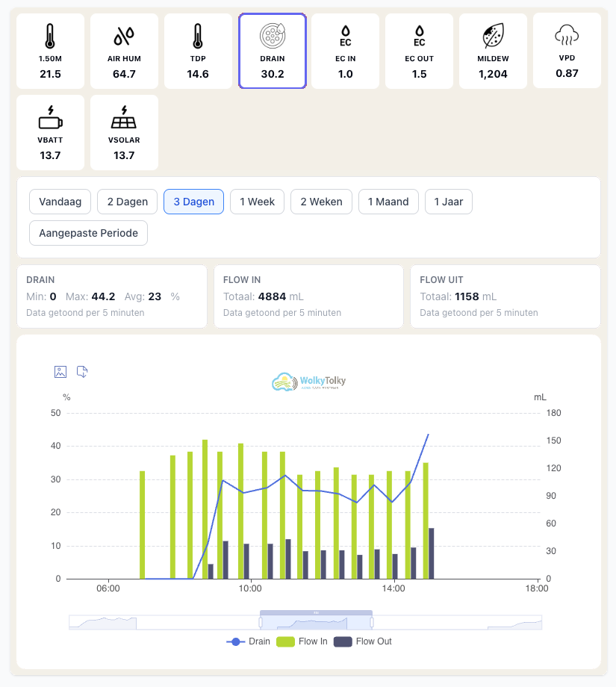Switch period to 2 Dagen
The width and height of the screenshot is (616, 687).
pyautogui.click(x=128, y=202)
